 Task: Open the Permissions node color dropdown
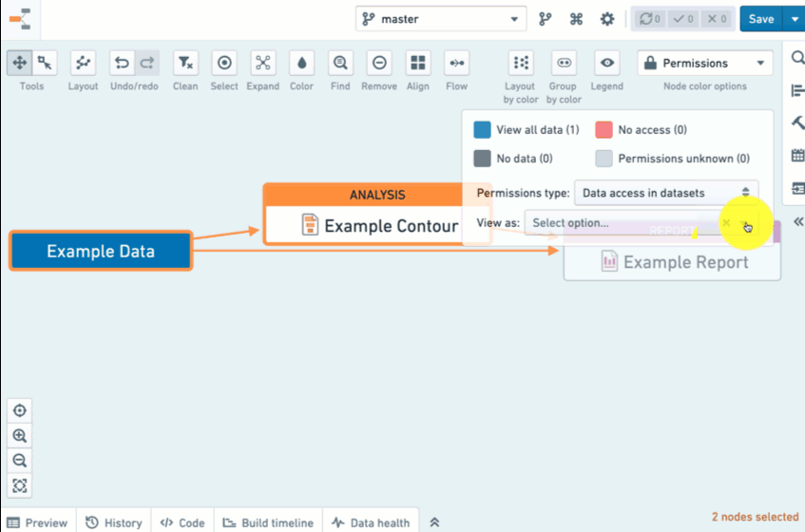coord(705,63)
